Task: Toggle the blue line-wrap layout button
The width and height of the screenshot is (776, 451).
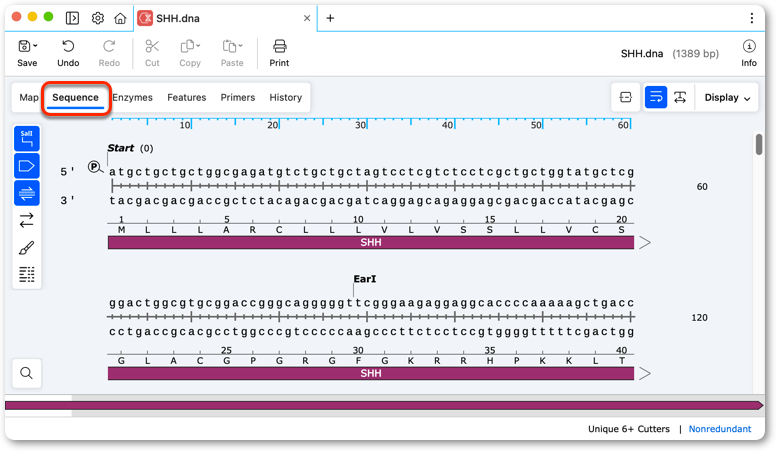Action: 656,97
